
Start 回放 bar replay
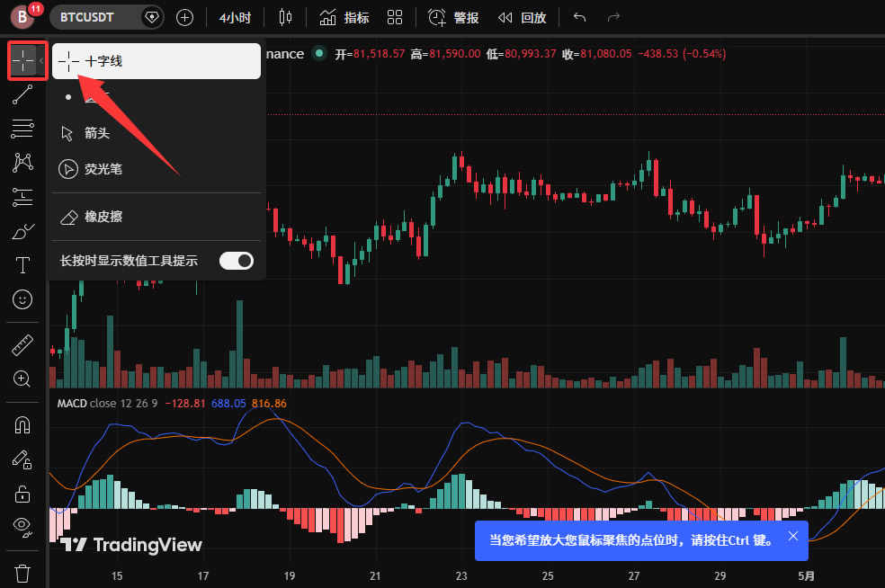coord(523,17)
